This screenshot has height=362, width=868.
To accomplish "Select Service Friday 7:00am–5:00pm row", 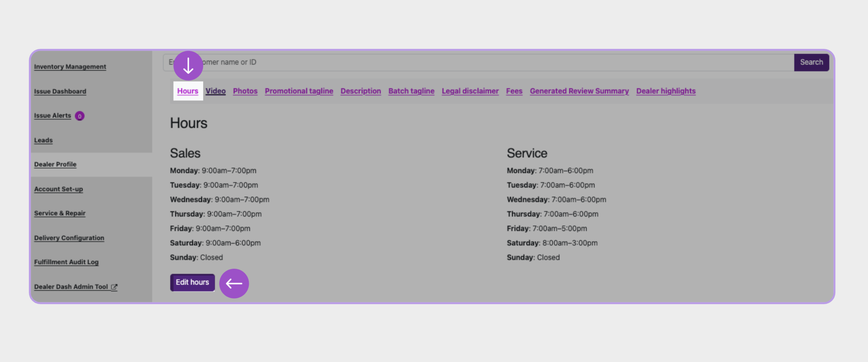I will 547,229.
